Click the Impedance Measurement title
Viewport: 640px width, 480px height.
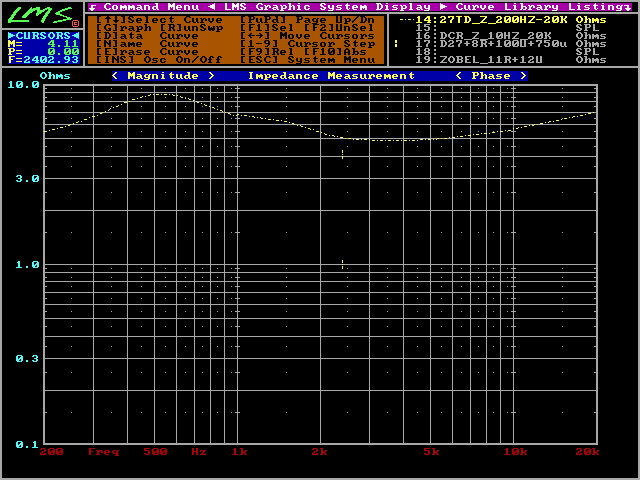pos(331,76)
